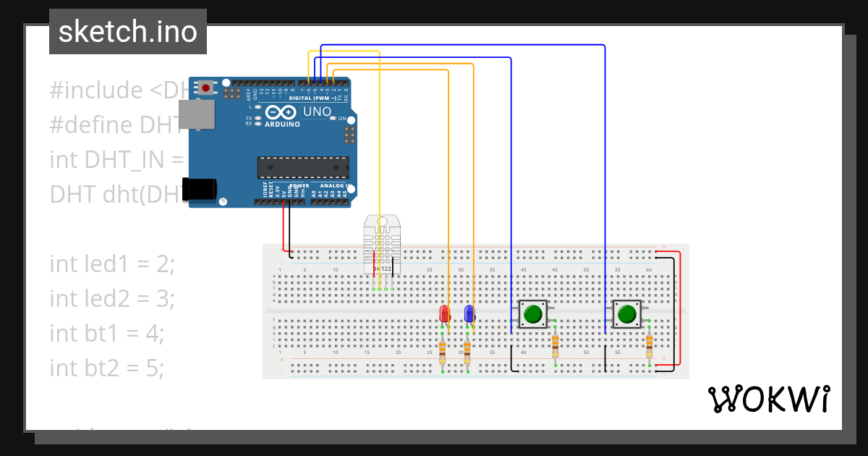Image resolution: width=868 pixels, height=456 pixels.
Task: Click the red RESET button on the Arduino
Action: click(x=205, y=86)
